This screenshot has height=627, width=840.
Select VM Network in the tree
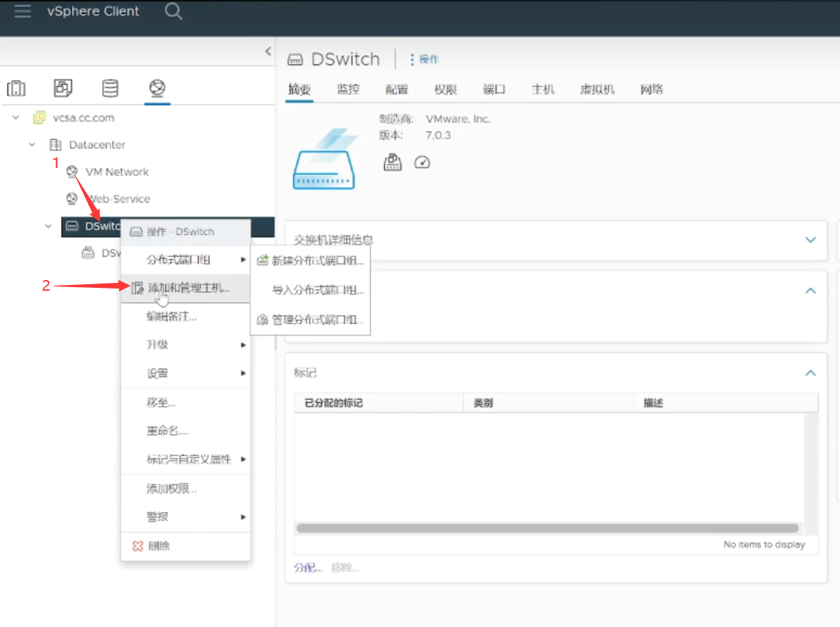117,172
